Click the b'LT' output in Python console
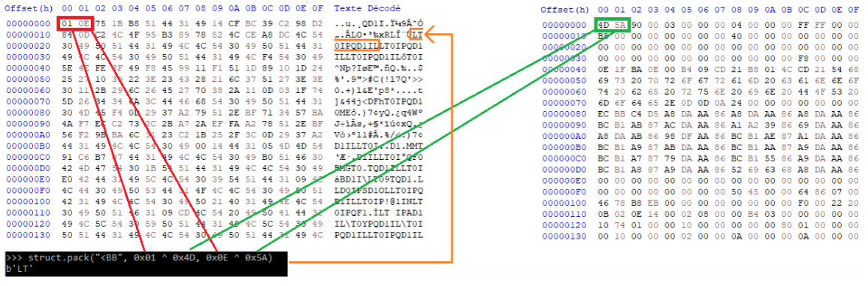Screen dimensions: 868x286 click(x=20, y=269)
